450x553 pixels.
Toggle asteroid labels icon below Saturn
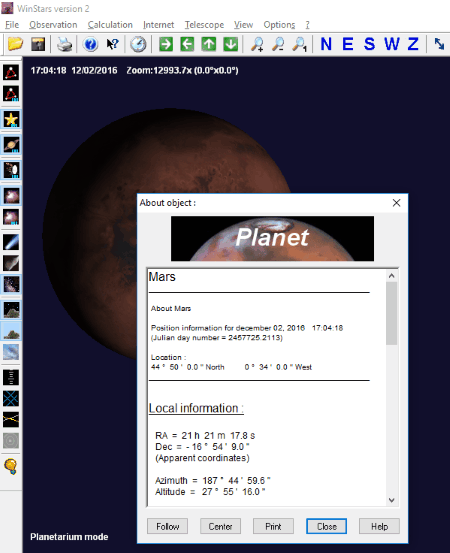tap(11, 170)
